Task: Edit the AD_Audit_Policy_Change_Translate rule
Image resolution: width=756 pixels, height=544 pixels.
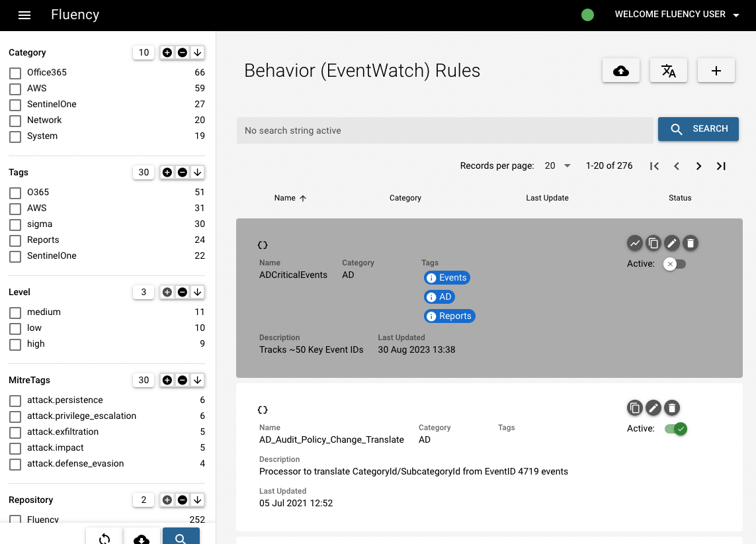Action: click(x=653, y=408)
